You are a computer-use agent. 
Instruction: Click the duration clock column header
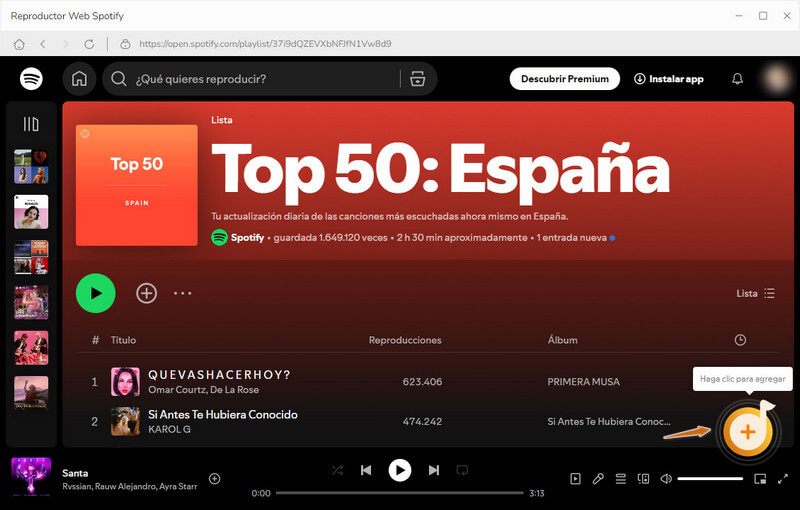740,340
